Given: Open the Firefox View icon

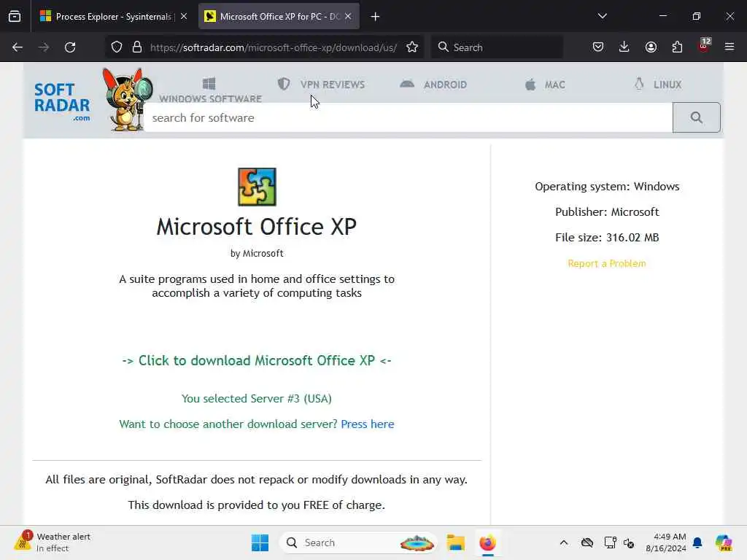Looking at the screenshot, I should click(x=15, y=17).
